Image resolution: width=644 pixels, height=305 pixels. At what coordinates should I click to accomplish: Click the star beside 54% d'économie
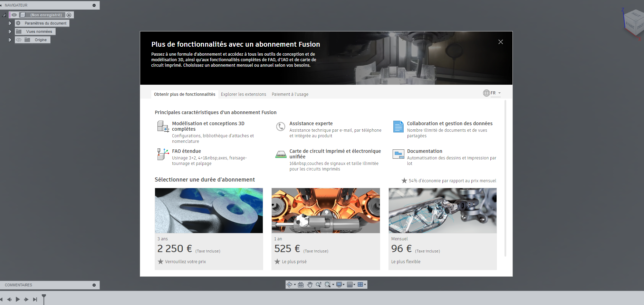tap(404, 181)
